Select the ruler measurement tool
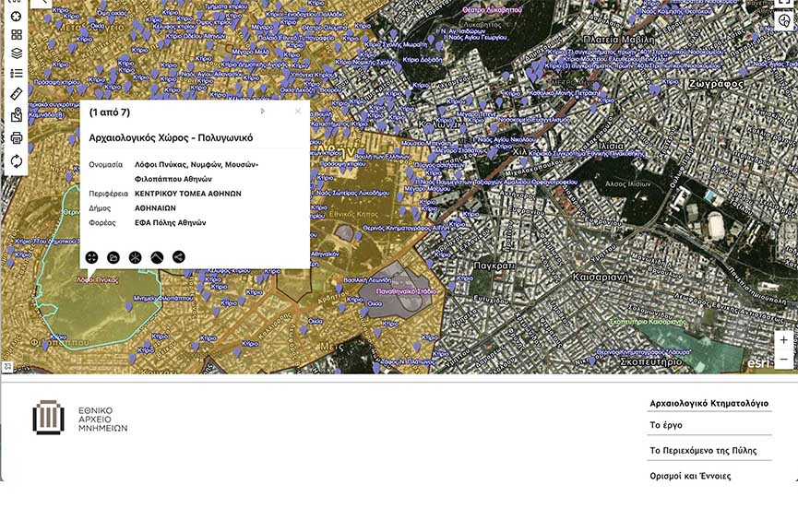Image resolution: width=798 pixels, height=532 pixels. click(17, 93)
